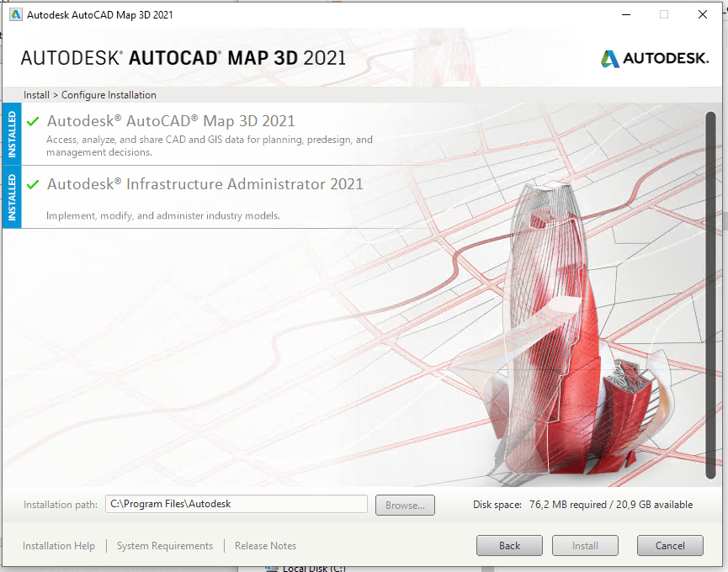Click the Autodesk app icon in title bar
Screen dimensions: 728x572
16,14
